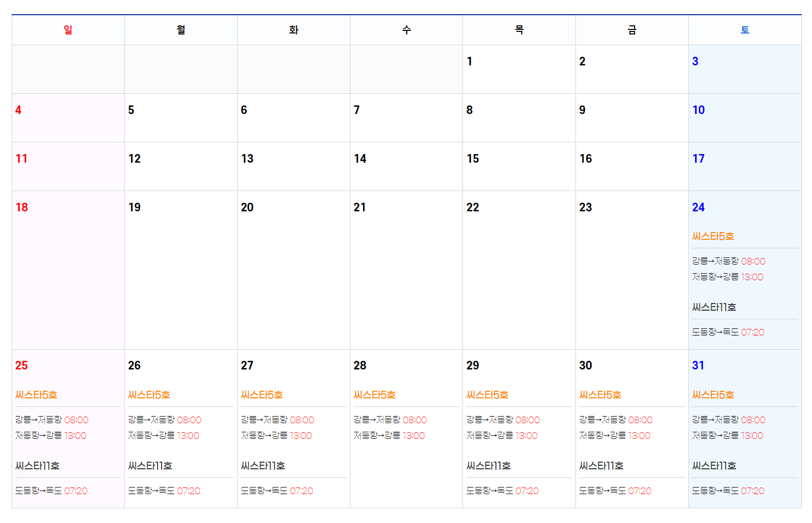The width and height of the screenshot is (812, 523).
Task: Select Saturday date 24
Action: [699, 207]
